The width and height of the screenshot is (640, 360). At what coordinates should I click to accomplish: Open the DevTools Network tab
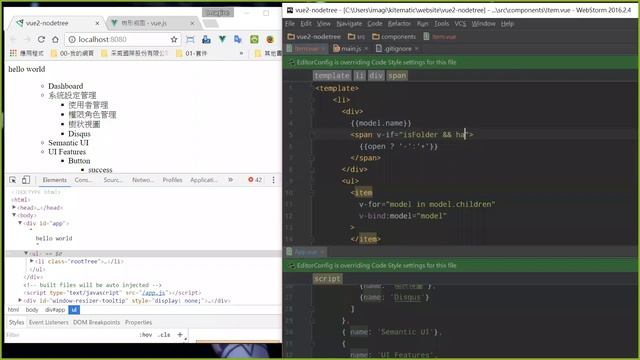(x=143, y=180)
